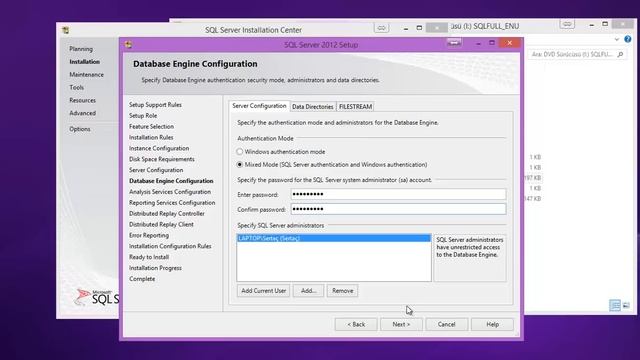Cancel the SQL Server setup

447,324
